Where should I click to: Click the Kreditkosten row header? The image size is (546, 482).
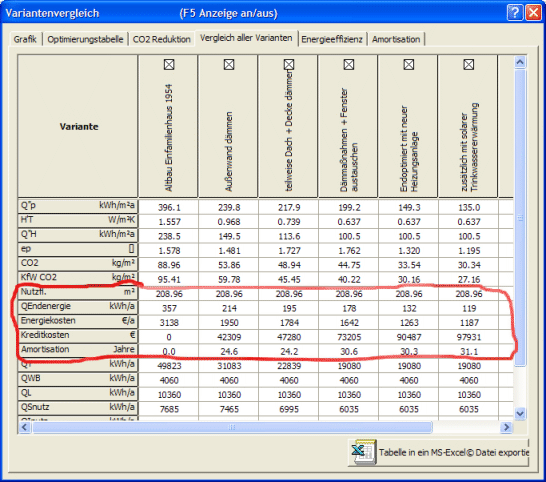point(78,335)
